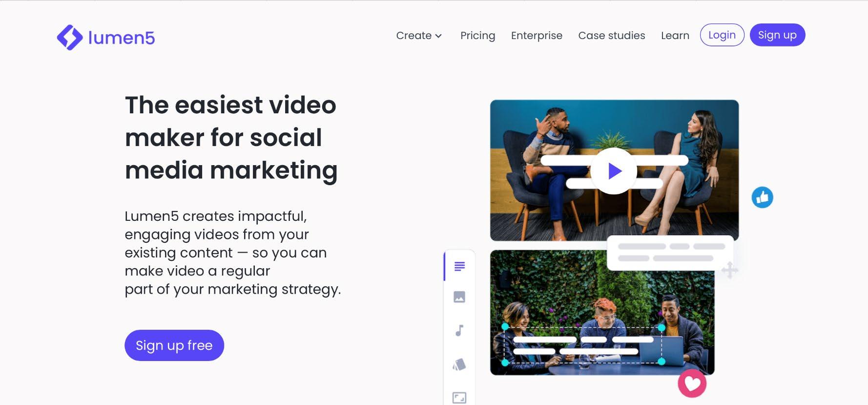Go to the Enterprise menu item
Screen dimensions: 868x405
coord(537,36)
